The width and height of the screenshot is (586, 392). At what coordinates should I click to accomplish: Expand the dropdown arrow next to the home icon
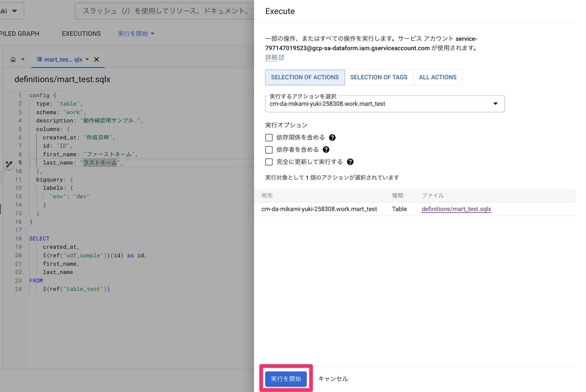tap(23, 59)
